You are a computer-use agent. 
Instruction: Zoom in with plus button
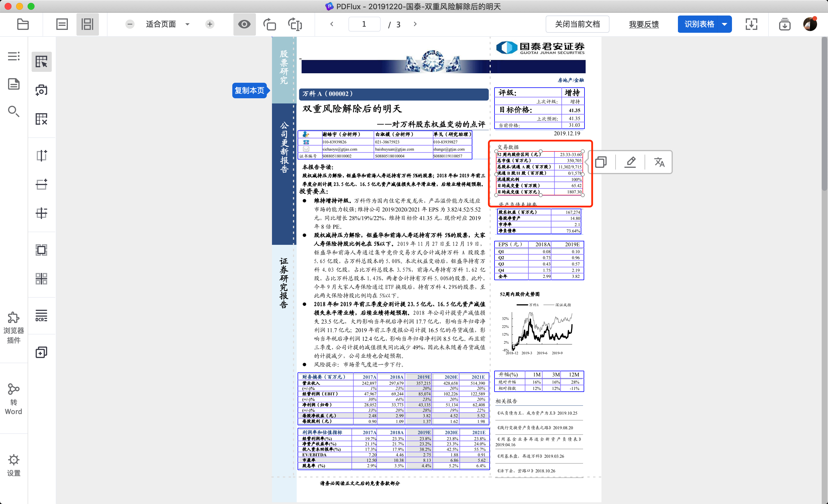point(210,24)
